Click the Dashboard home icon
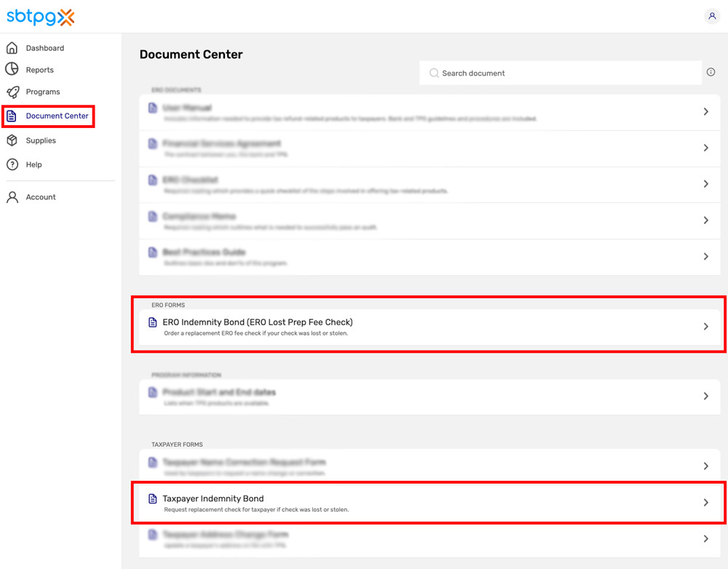The image size is (728, 569). [x=12, y=48]
